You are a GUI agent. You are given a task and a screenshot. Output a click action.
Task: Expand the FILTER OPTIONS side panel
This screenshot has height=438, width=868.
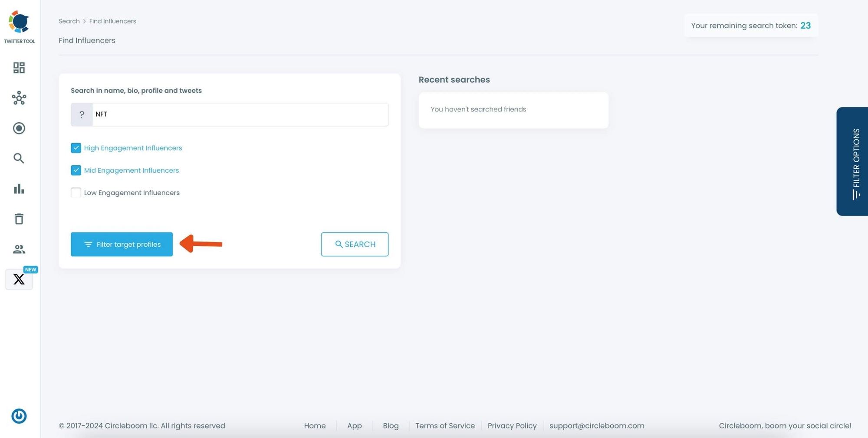point(853,161)
